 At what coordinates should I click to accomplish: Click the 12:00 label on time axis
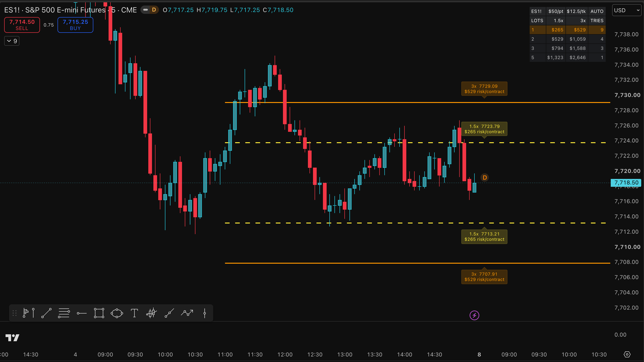285,355
